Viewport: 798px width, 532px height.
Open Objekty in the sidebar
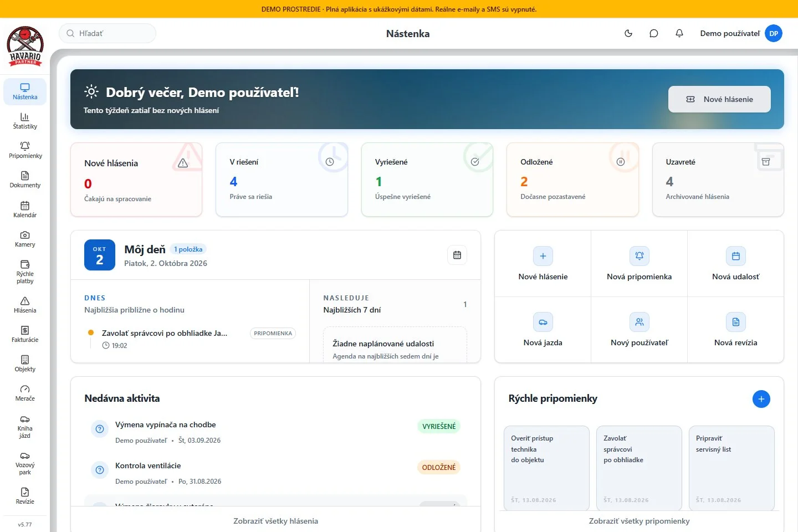point(25,364)
